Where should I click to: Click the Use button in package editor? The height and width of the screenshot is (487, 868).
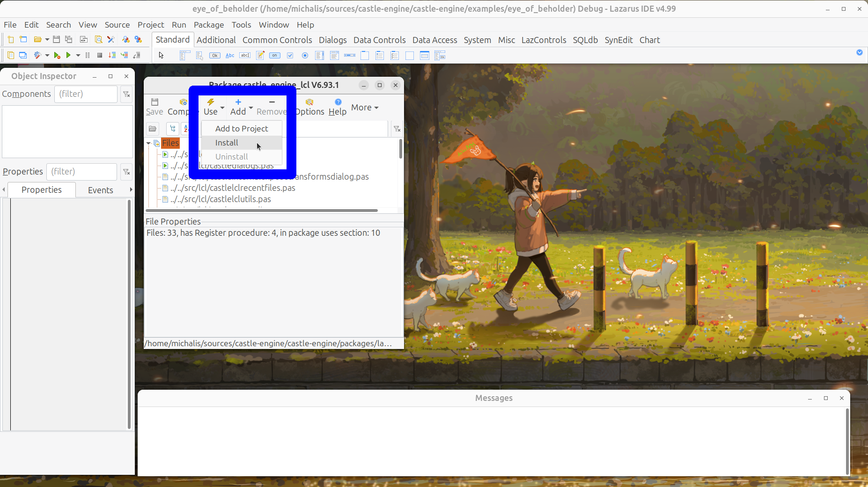211,107
